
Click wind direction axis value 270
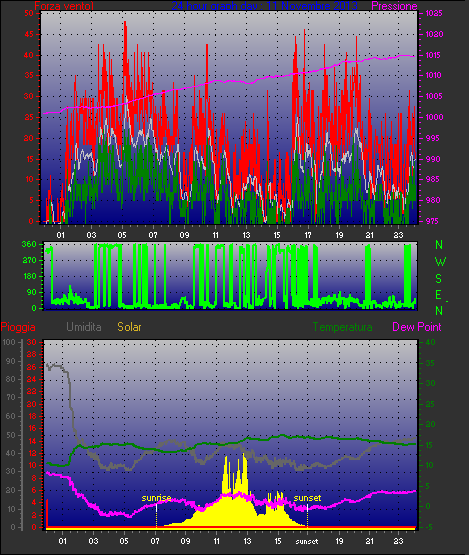(x=30, y=261)
